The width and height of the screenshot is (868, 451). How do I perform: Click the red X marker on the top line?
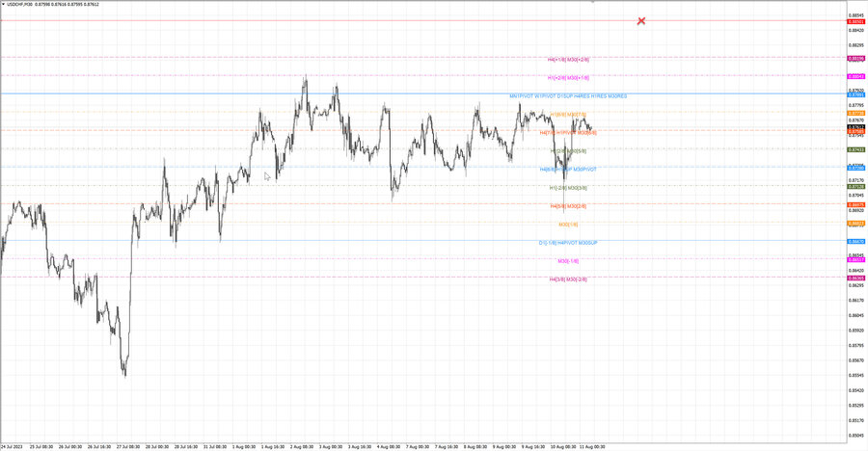(641, 21)
